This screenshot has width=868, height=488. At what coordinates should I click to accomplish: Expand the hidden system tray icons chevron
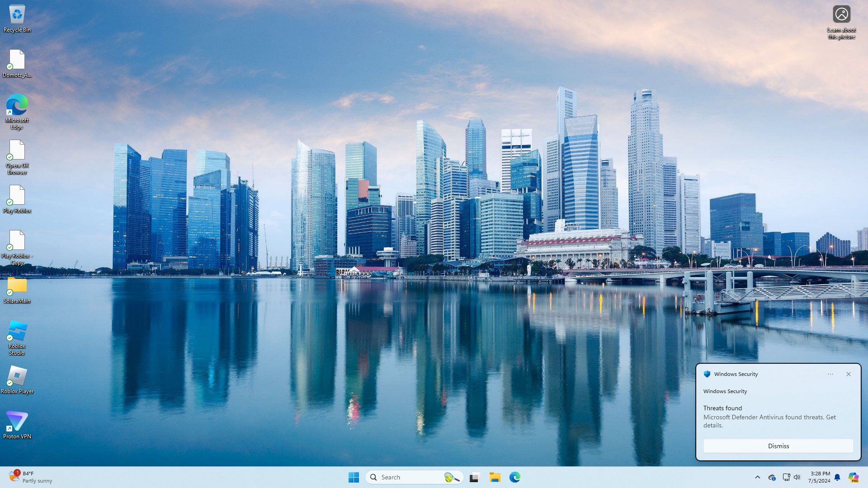[758, 477]
